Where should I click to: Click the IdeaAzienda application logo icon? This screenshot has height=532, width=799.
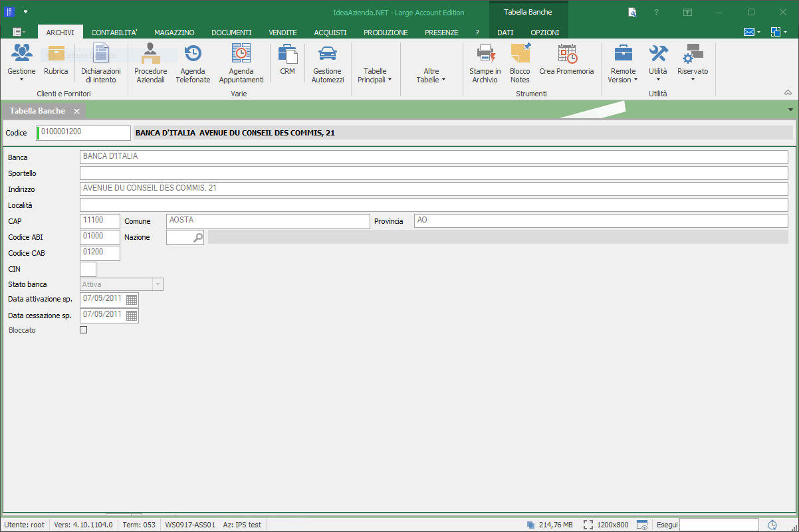[x=9, y=12]
